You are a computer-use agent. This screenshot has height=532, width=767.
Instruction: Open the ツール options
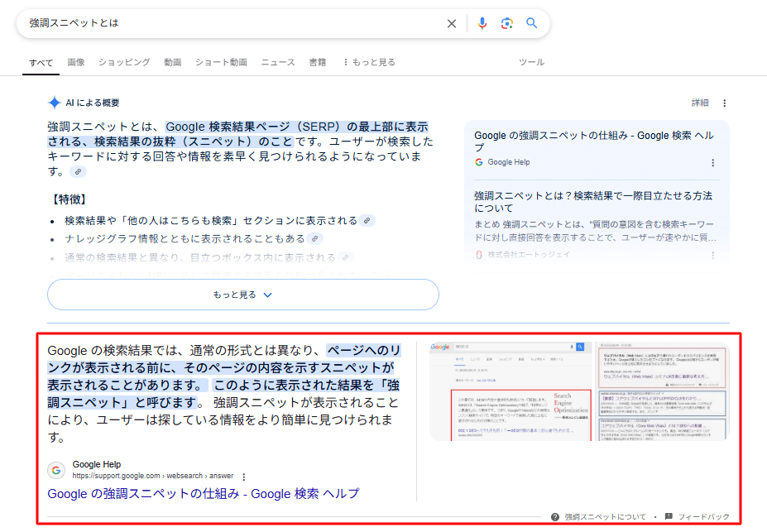[x=532, y=62]
